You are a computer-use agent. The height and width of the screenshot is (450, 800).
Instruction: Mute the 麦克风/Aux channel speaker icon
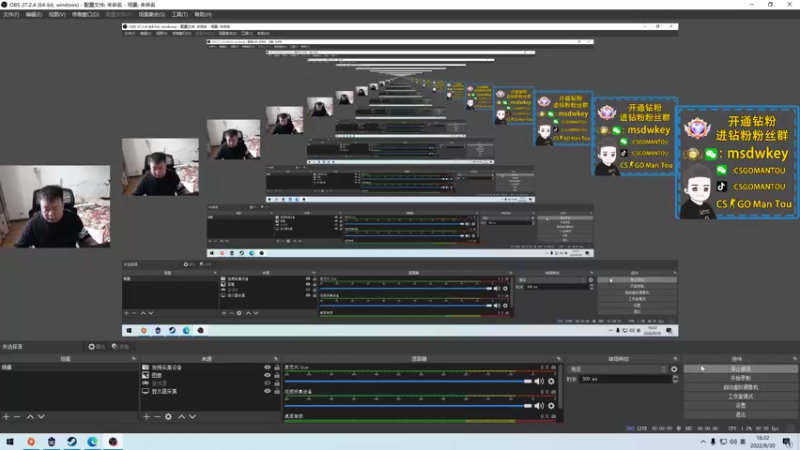tap(539, 381)
